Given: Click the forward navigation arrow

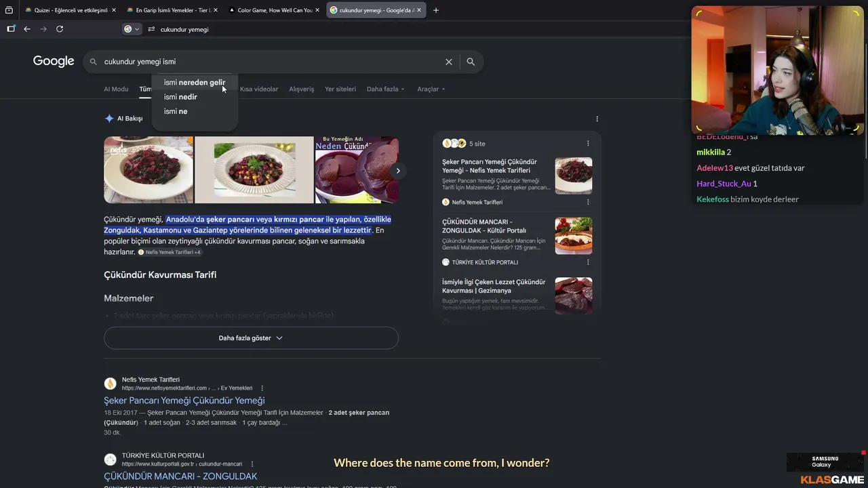Looking at the screenshot, I should [43, 29].
